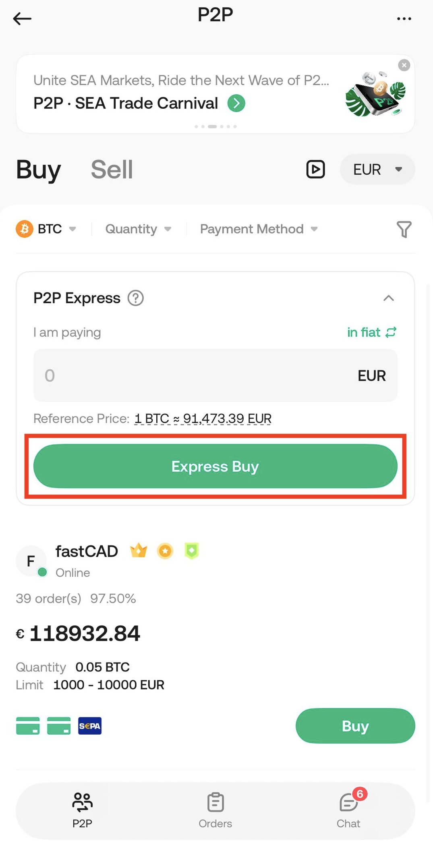433x868 pixels.
Task: Collapse the P2P Express panel
Action: (388, 298)
